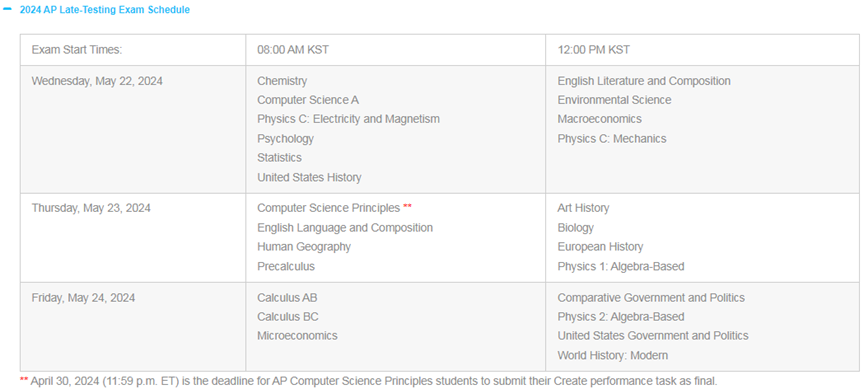The image size is (864, 389).
Task: Select Physics C: Electricity and Magnetism
Action: point(348,119)
